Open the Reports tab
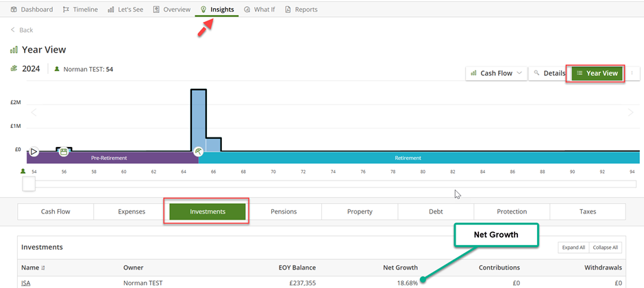 (301, 10)
